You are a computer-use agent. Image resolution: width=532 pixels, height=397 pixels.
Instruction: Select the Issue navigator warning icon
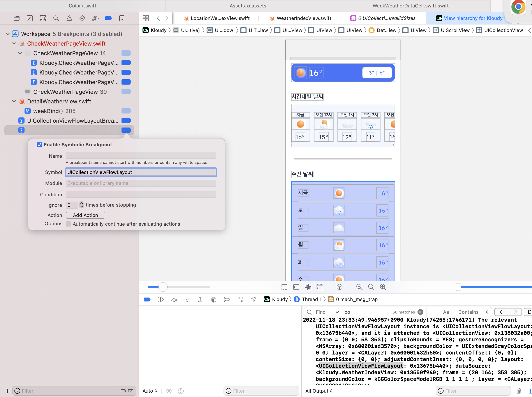point(69,18)
